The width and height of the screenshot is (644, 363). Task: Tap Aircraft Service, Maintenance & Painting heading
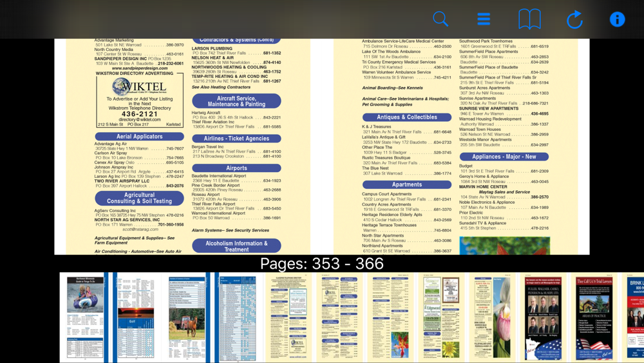pyautogui.click(x=236, y=101)
